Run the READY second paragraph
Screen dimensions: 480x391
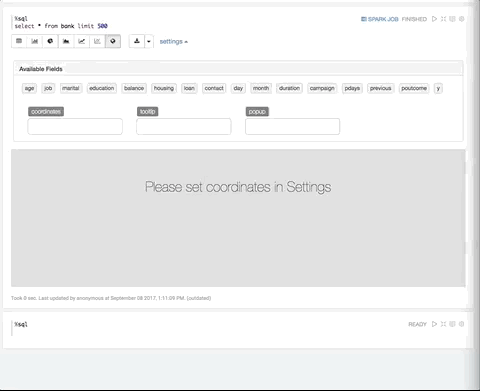coord(434,324)
